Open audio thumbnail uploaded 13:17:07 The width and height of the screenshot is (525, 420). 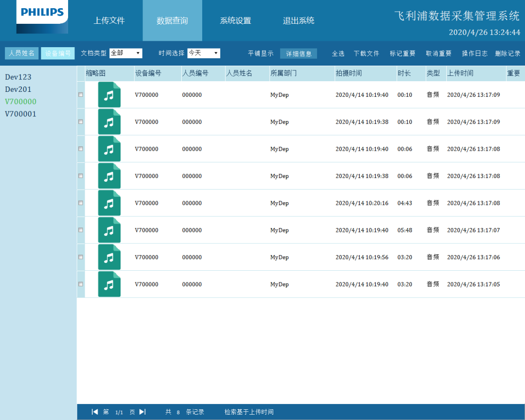[x=109, y=230]
